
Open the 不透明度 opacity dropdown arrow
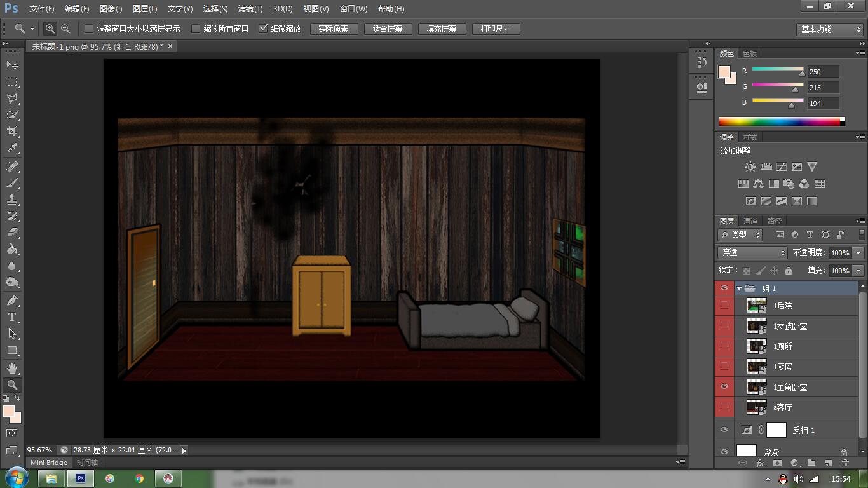click(x=859, y=253)
